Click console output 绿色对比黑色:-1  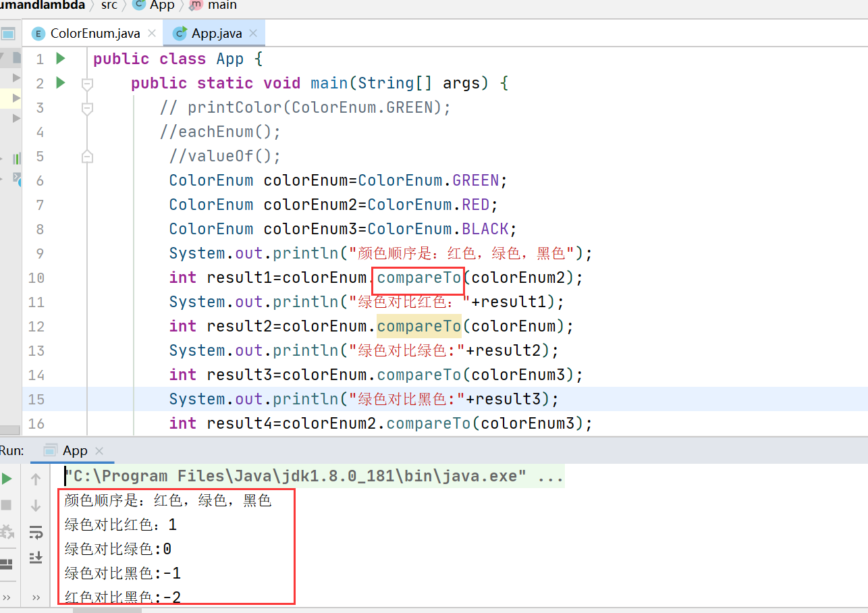(123, 573)
